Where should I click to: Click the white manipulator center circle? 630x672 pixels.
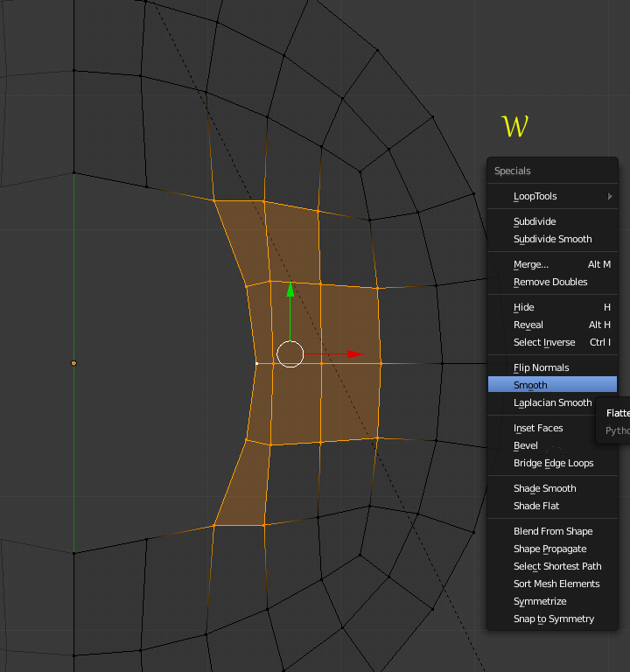[290, 354]
